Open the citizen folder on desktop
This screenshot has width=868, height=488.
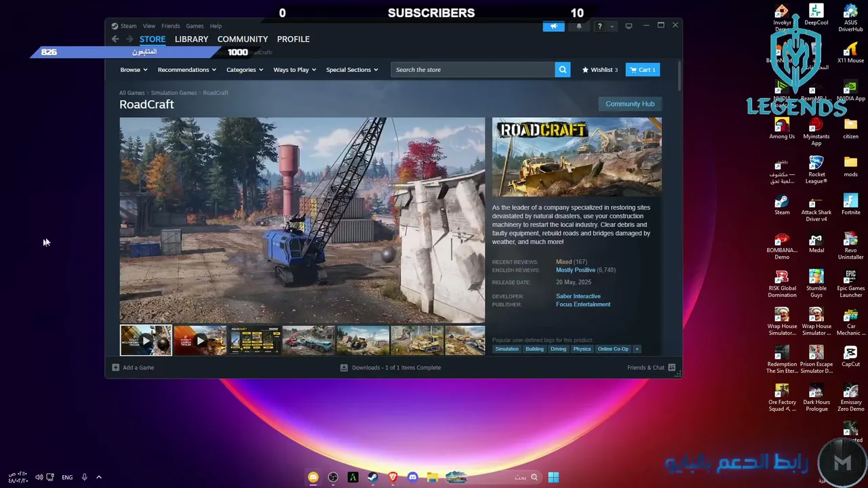pyautogui.click(x=850, y=129)
